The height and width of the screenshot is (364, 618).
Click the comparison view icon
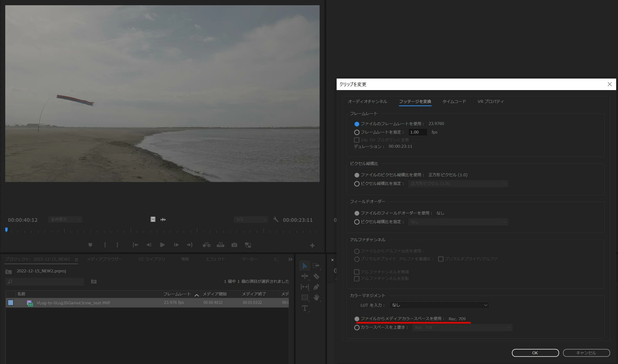(248, 245)
